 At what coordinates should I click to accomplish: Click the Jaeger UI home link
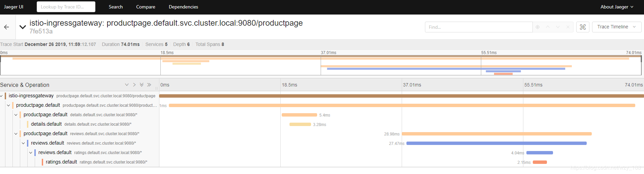tap(13, 7)
